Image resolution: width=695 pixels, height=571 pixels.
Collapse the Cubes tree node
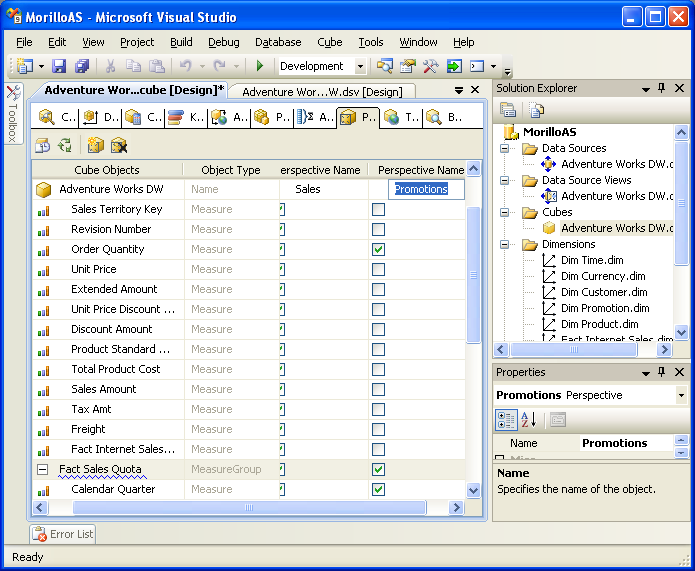pos(504,212)
